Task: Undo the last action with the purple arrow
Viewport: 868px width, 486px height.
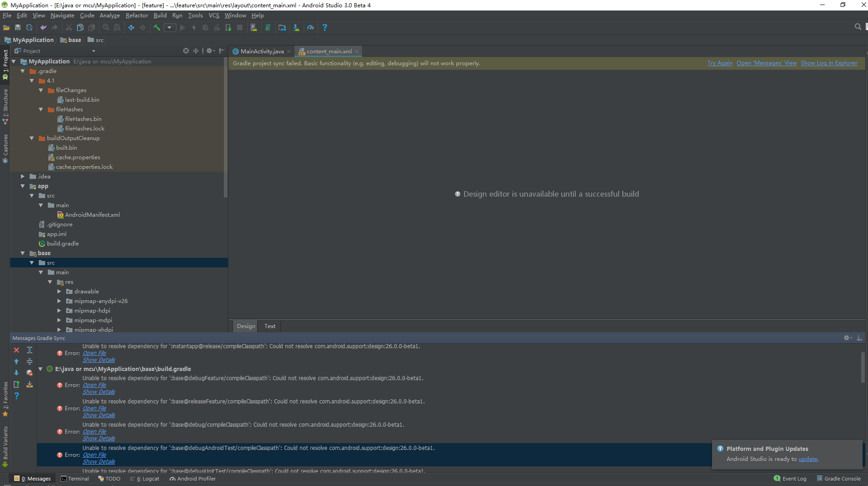Action: [x=43, y=28]
